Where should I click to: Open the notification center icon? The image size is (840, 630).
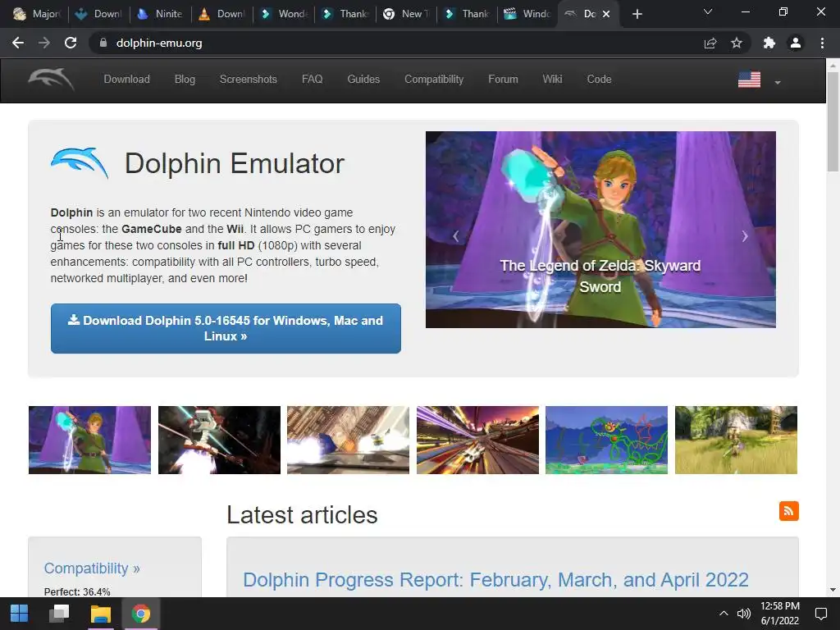pos(820,614)
